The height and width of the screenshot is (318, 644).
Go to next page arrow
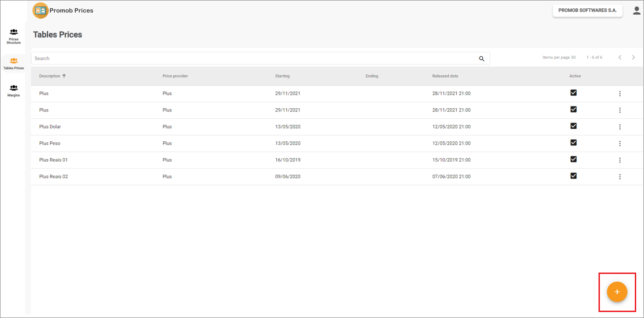coord(633,57)
